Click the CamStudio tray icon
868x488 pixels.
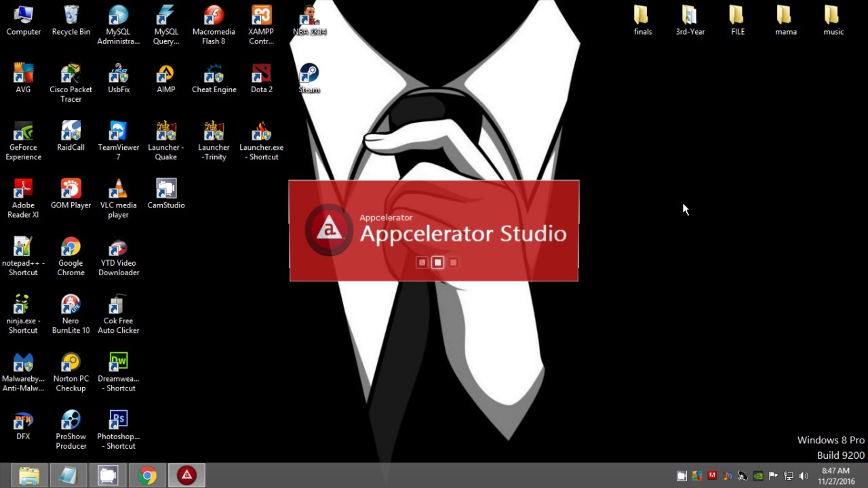pyautogui.click(x=682, y=476)
